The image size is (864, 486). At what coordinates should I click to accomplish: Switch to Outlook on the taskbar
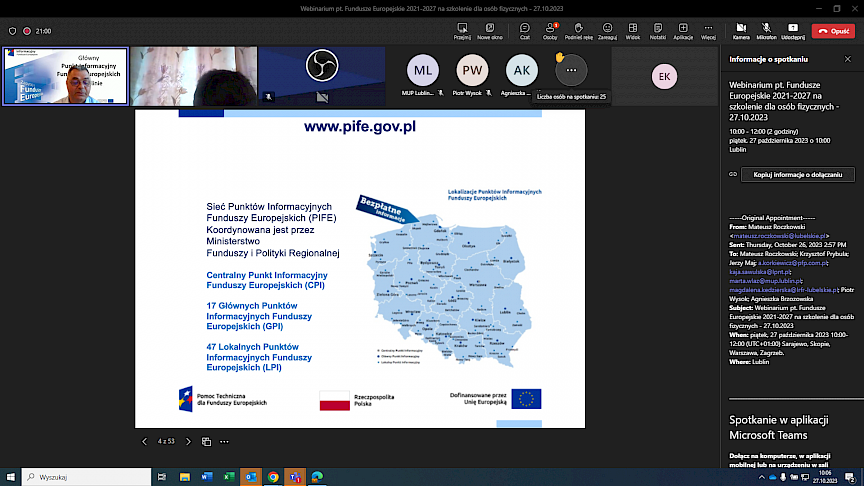(x=251, y=477)
